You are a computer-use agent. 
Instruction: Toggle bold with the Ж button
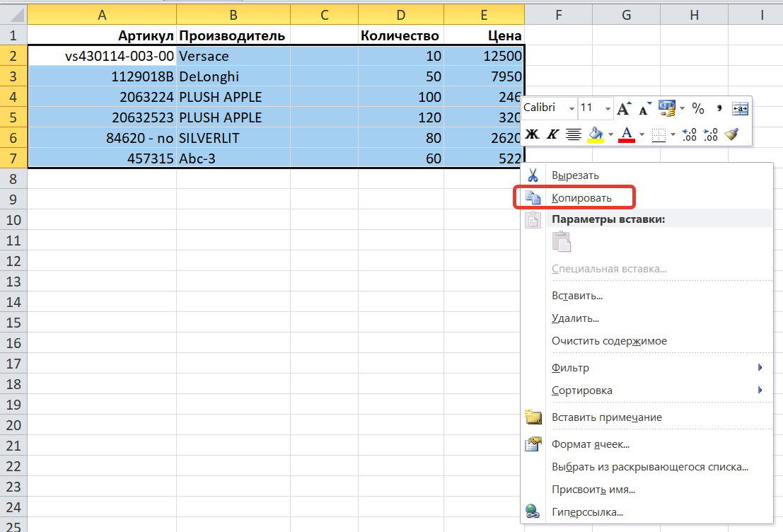pyautogui.click(x=533, y=134)
